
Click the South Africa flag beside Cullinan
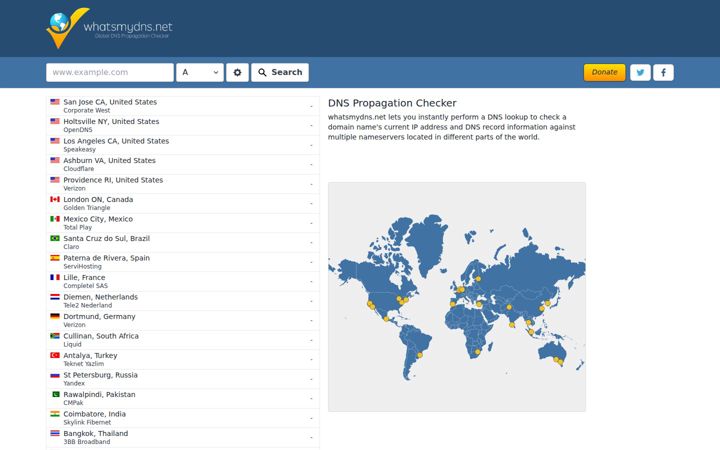tap(55, 336)
